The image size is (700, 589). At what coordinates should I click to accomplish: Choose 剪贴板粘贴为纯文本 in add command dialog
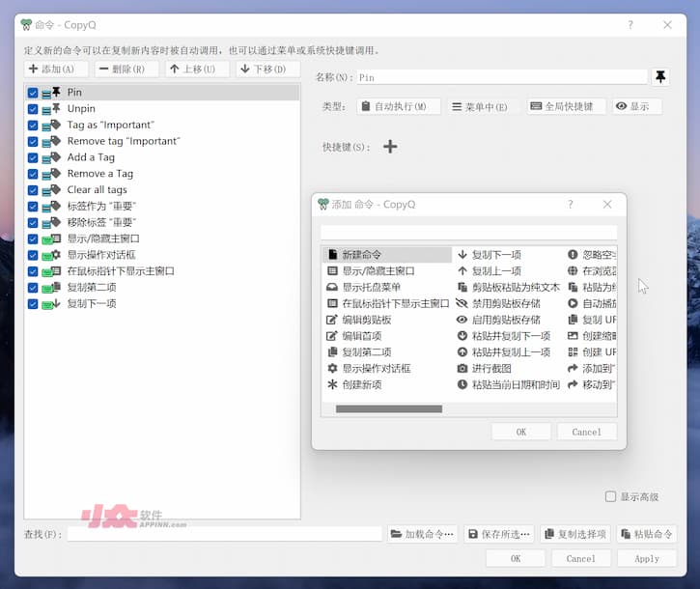click(x=509, y=287)
